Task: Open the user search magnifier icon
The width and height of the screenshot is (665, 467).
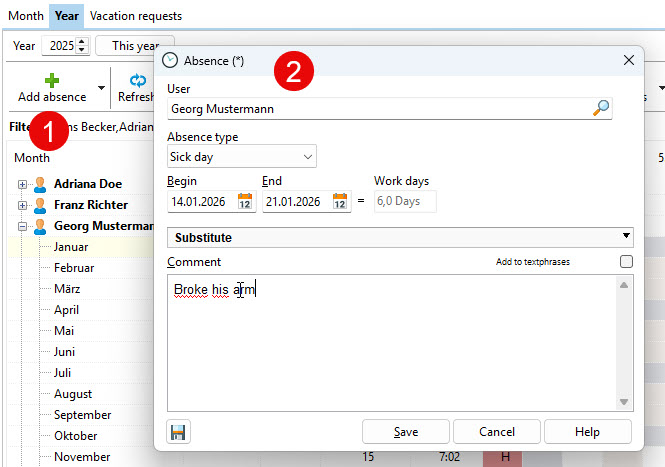Action: click(601, 108)
